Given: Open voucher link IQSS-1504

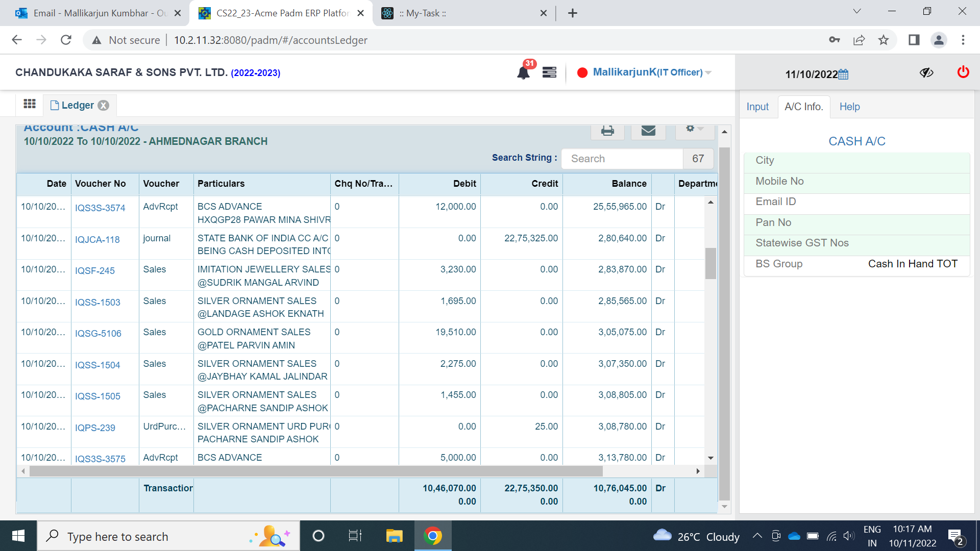Looking at the screenshot, I should [97, 365].
